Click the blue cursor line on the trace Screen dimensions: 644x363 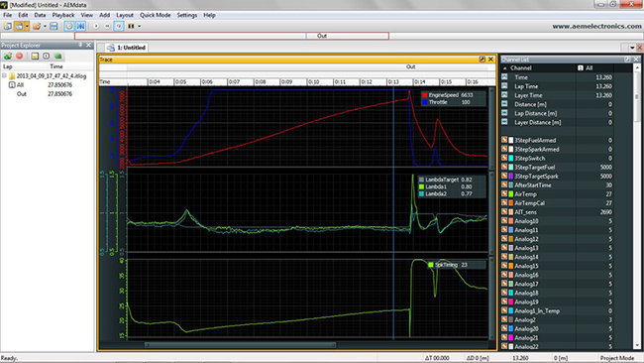(393, 214)
